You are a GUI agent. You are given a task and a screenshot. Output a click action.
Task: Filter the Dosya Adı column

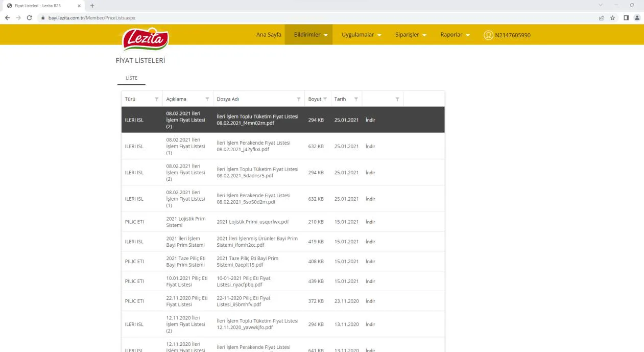tap(299, 99)
